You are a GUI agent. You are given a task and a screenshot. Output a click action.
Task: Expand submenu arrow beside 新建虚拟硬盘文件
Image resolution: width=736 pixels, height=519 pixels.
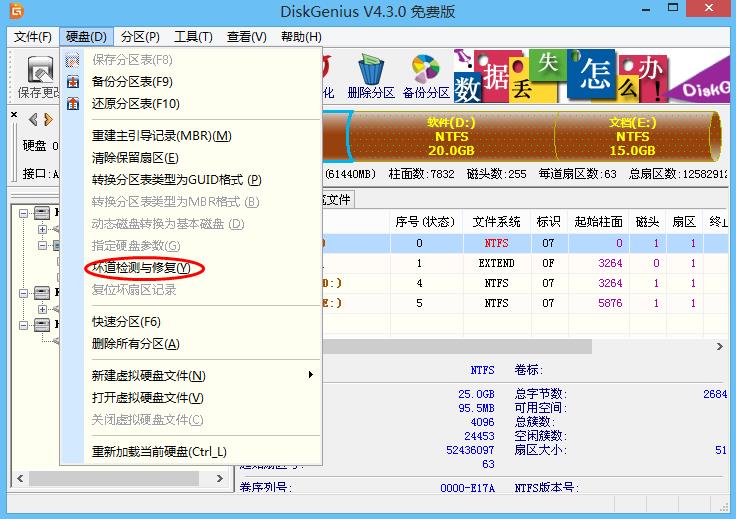pyautogui.click(x=310, y=374)
